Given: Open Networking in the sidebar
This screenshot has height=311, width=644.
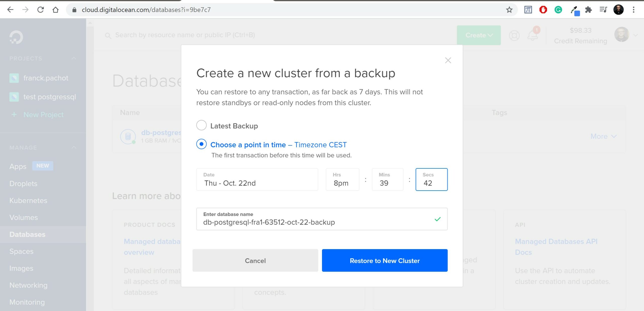Looking at the screenshot, I should pyautogui.click(x=28, y=285).
